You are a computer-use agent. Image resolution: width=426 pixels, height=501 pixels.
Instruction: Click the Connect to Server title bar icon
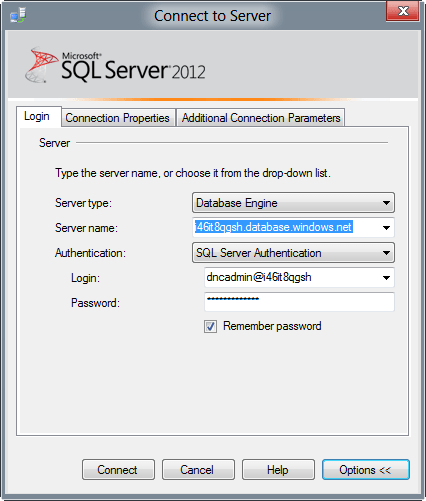point(18,16)
